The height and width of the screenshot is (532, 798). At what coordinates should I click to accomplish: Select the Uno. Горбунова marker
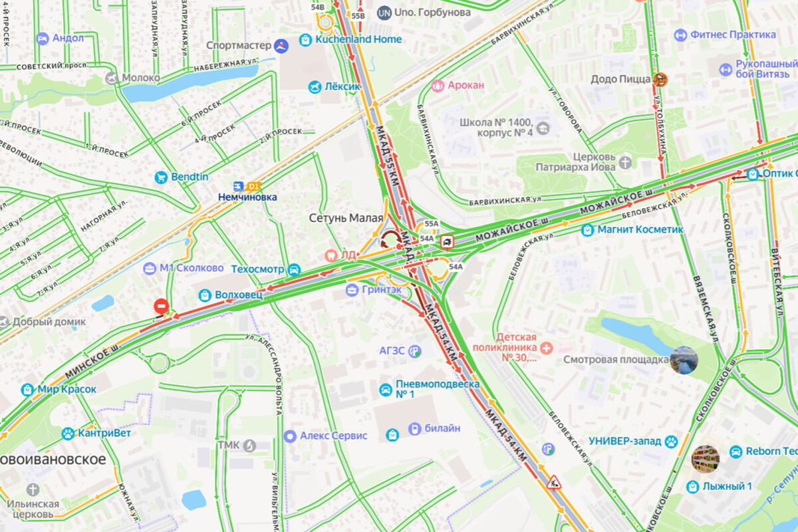point(384,13)
